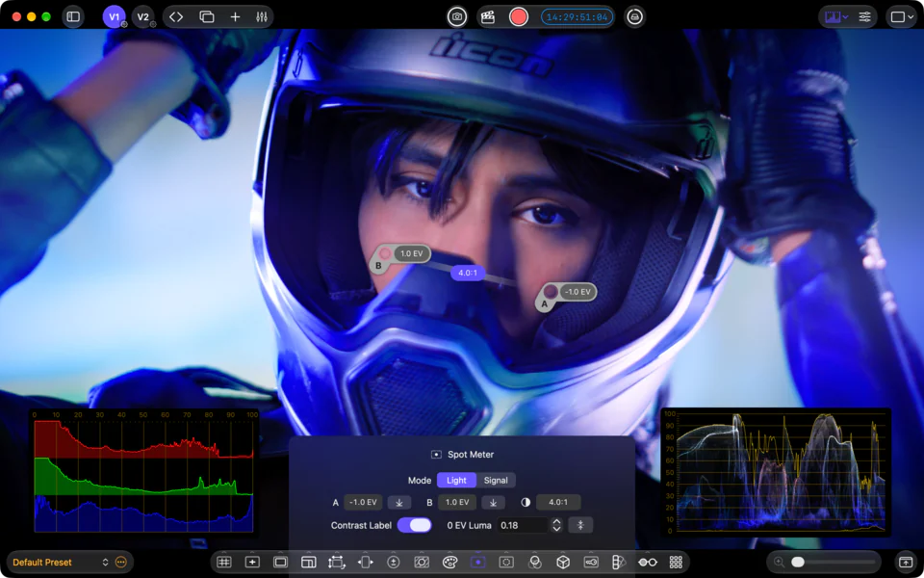Click the round icon right of the timecode
This screenshot has height=578, width=924.
[634, 17]
